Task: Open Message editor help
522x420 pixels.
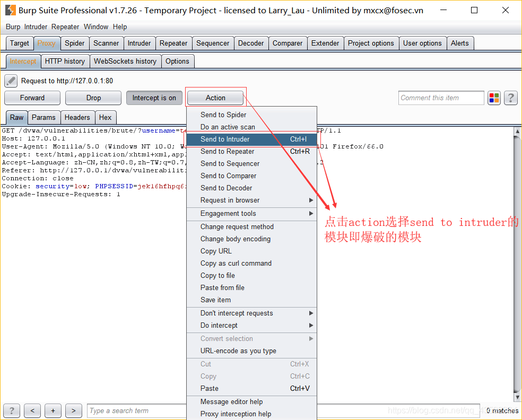Action: pyautogui.click(x=251, y=401)
